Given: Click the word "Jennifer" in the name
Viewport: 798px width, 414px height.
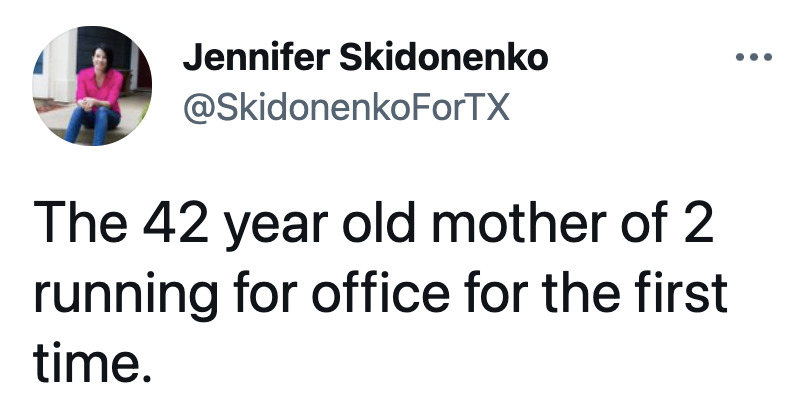Looking at the screenshot, I should tap(256, 58).
